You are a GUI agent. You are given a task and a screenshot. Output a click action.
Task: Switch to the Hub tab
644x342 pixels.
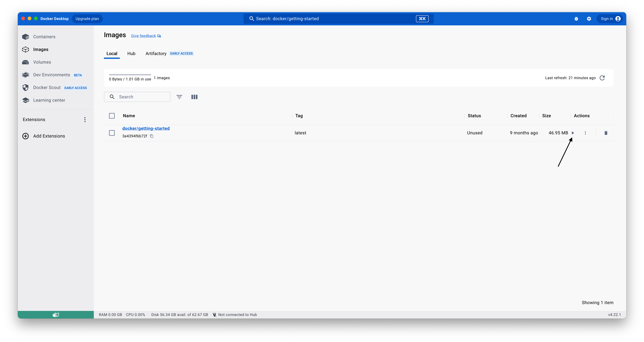coord(131,54)
